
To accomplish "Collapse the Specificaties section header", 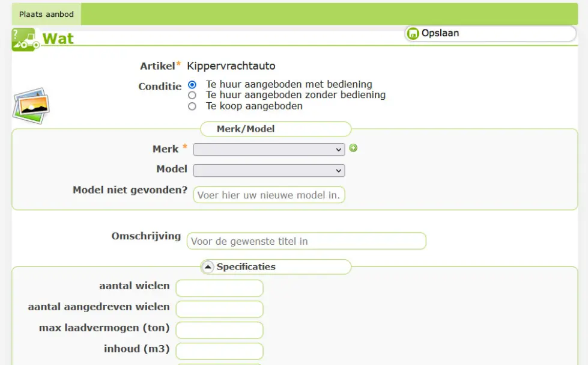I will [x=246, y=267].
